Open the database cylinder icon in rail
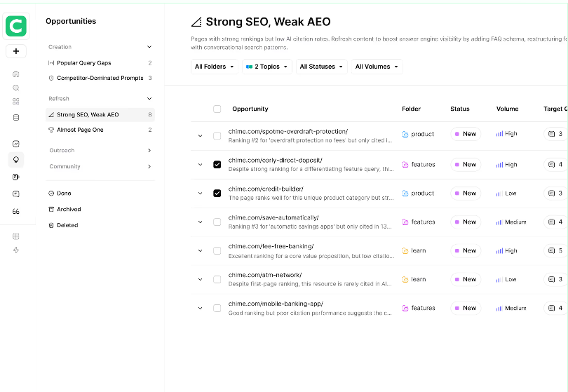This screenshot has height=392, width=568. tap(16, 117)
